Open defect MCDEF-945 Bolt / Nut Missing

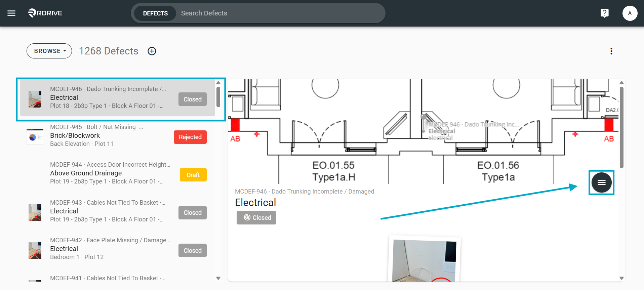117,135
